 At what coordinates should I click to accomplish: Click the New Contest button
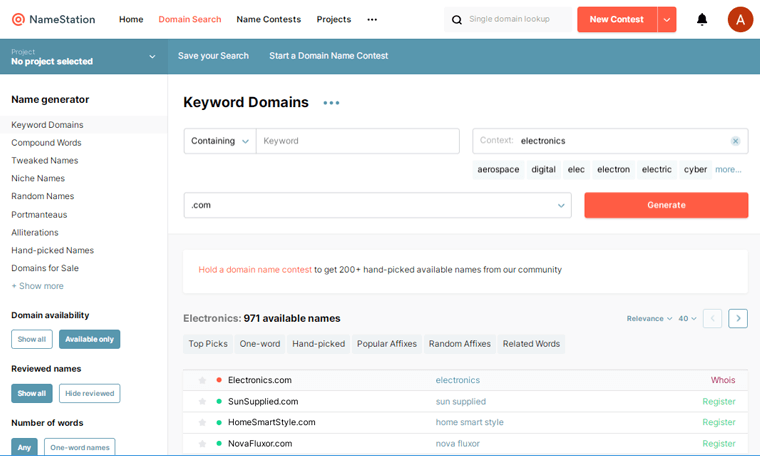617,20
